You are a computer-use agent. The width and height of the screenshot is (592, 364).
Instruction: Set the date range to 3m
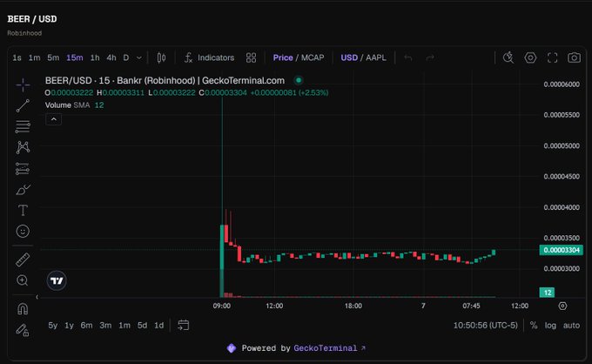pos(105,325)
